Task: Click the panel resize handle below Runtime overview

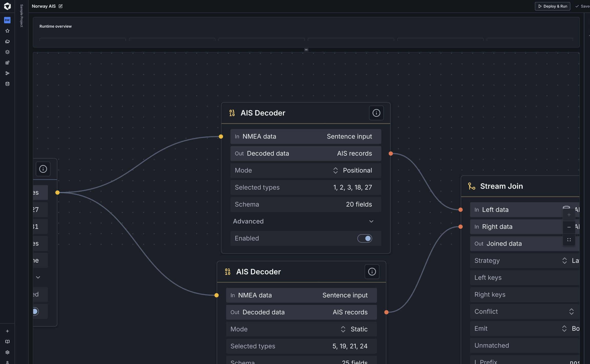Action: (x=306, y=50)
